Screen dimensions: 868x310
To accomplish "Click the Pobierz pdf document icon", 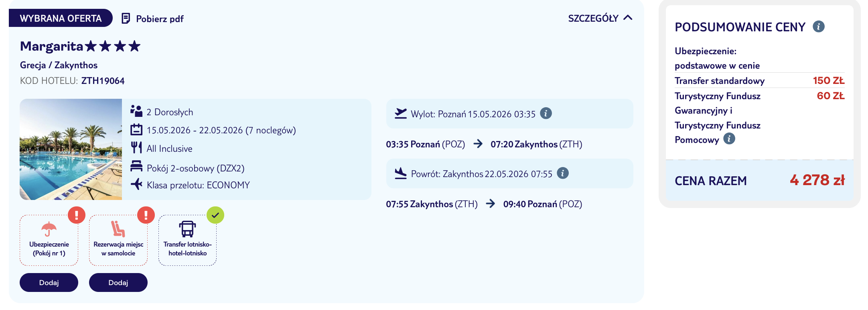I will [126, 18].
